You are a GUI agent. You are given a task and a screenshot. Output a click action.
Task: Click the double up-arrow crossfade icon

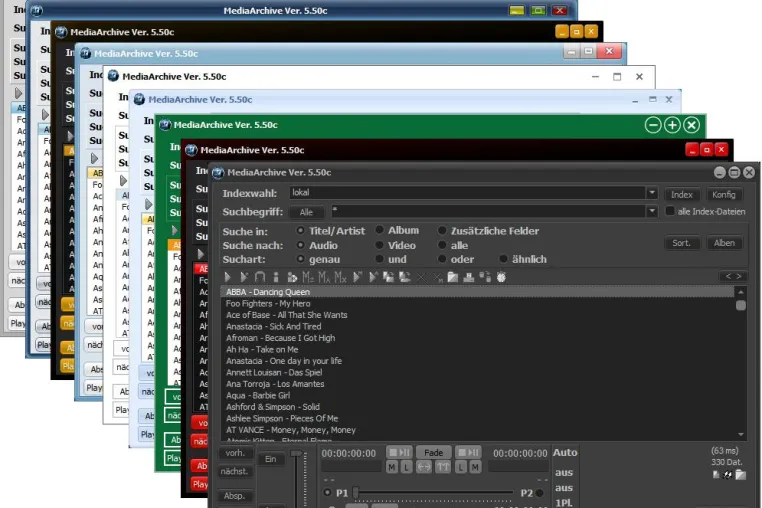(x=442, y=467)
